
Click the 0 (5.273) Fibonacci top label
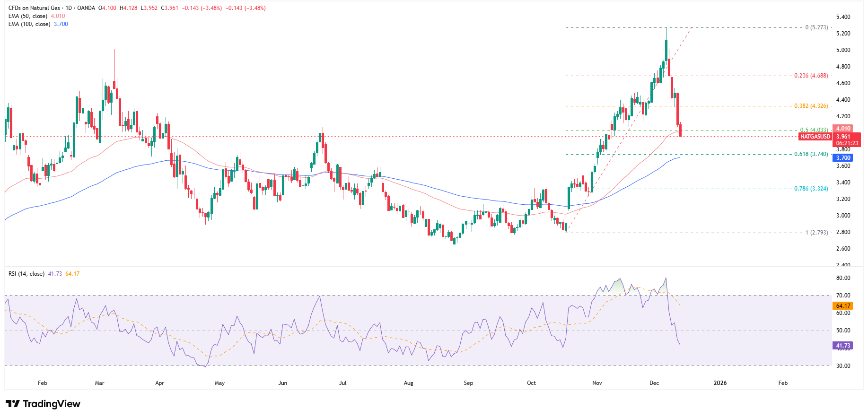click(x=816, y=27)
